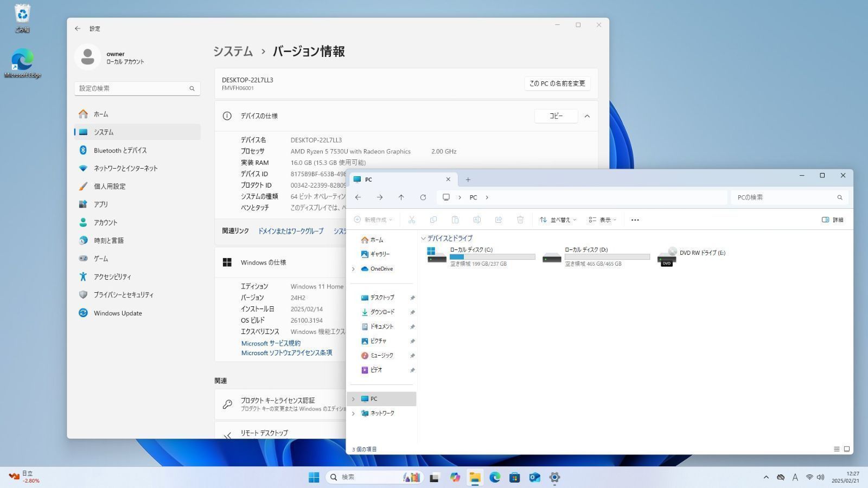Viewport: 868px width, 488px height.
Task: Click the IME A indicator in tray
Action: tap(795, 477)
